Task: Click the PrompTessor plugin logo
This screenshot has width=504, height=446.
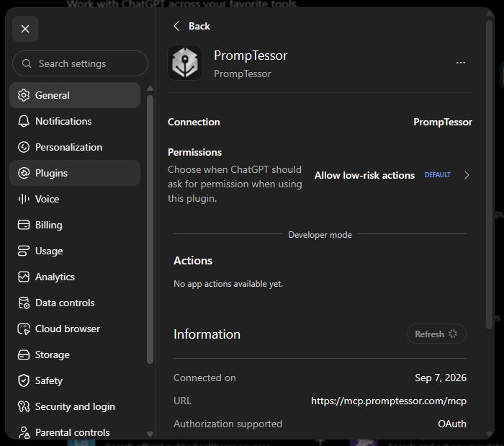Action: [185, 63]
